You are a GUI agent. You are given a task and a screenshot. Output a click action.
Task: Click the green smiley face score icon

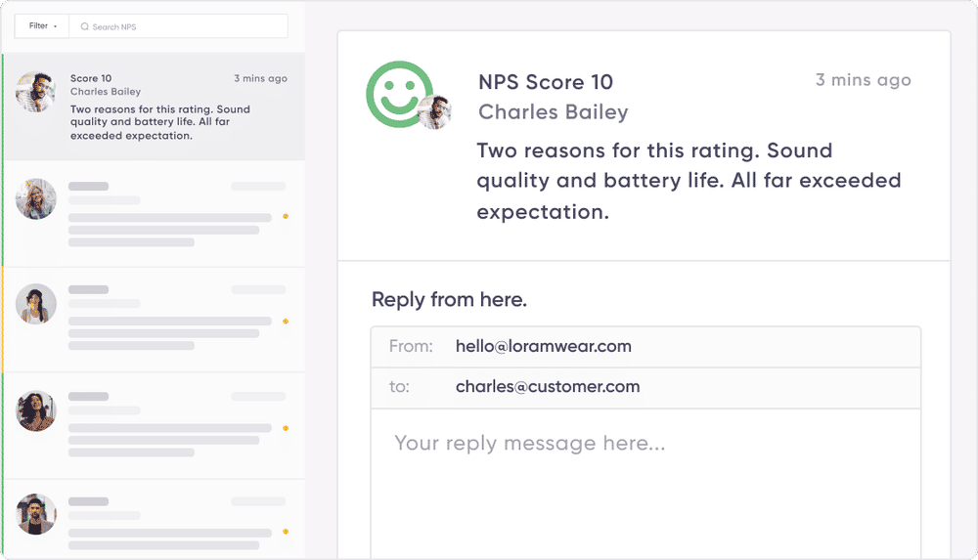pos(399,94)
